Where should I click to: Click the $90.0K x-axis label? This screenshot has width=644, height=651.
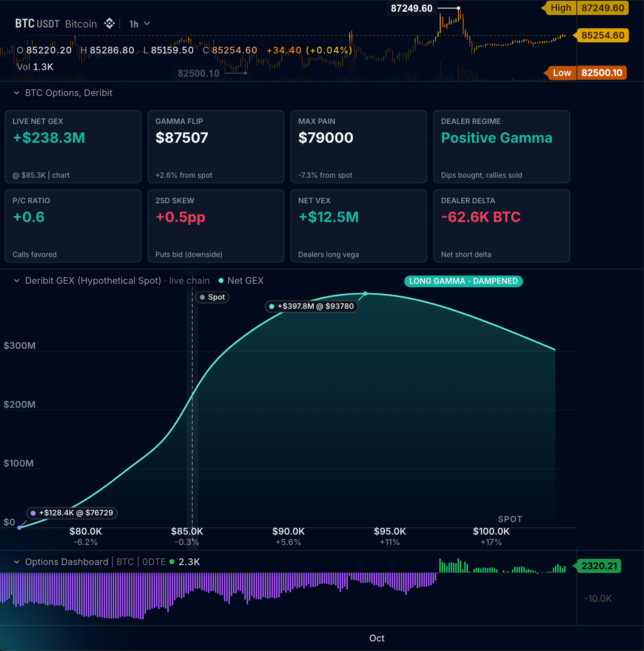coord(289,531)
